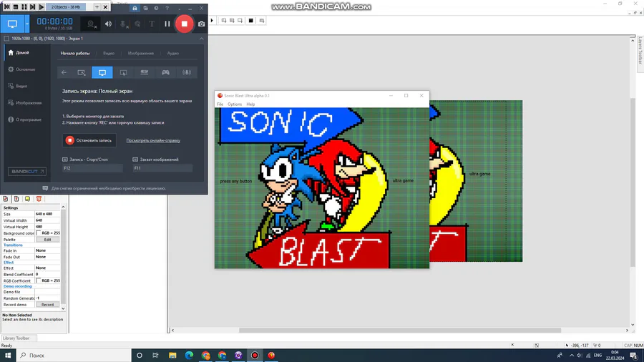The height and width of the screenshot is (362, 644).
Task: Open the Fade Out None dropdown value
Action: tap(48, 257)
